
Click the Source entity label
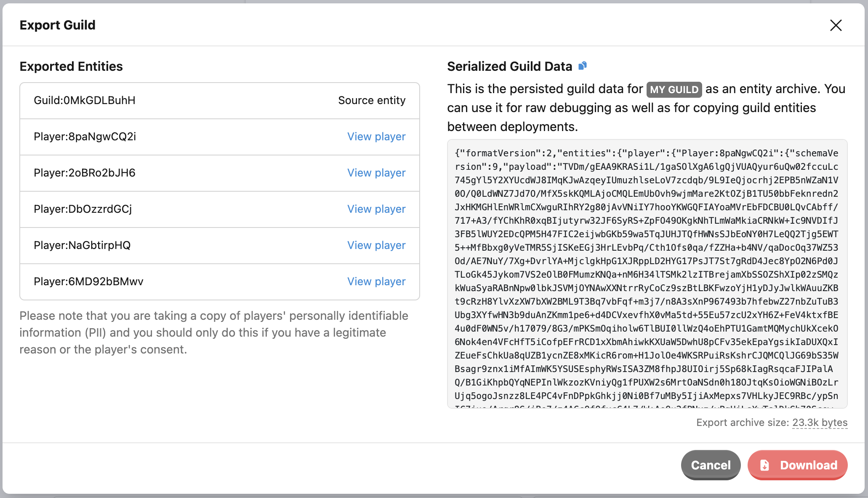coord(372,100)
